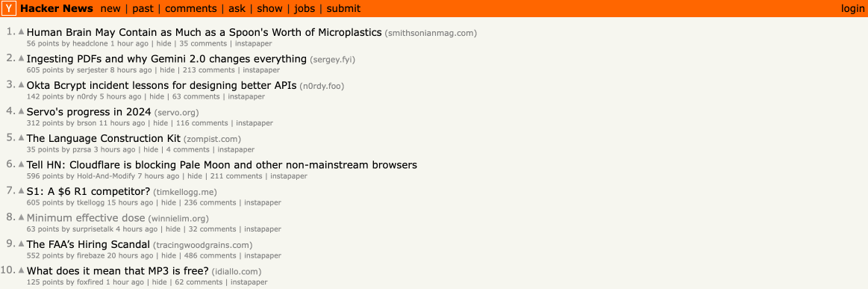Upvote The FAA's Hiring Scandal story
Image resolution: width=868 pixels, height=289 pixels.
22,244
